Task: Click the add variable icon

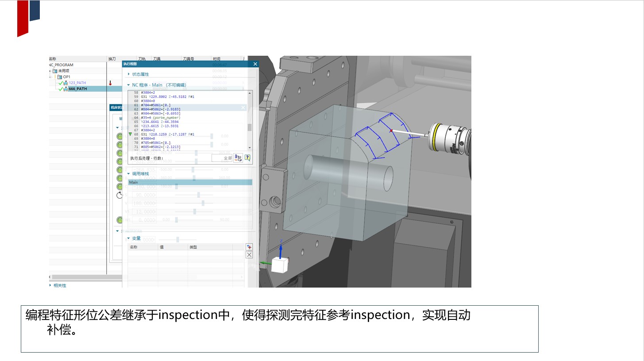Action: 249,247
